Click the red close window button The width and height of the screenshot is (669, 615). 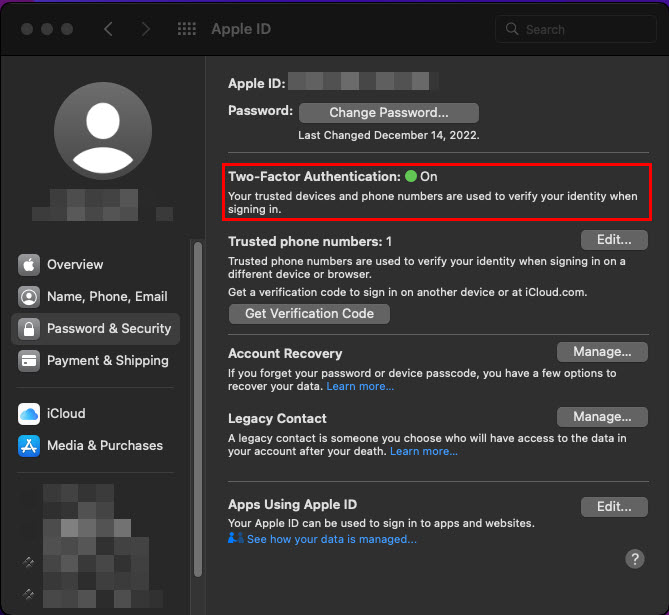(27, 29)
